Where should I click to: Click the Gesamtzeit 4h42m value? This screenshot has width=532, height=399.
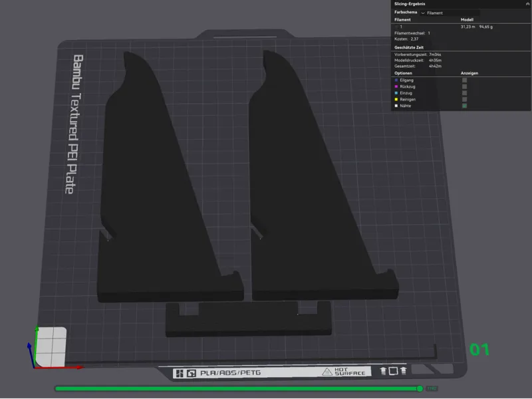(435, 66)
